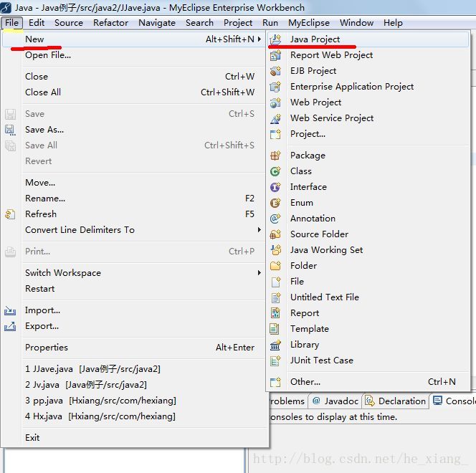This screenshot has height=473, width=476.
Task: Click the Enterprise Application Project icon
Action: point(275,87)
